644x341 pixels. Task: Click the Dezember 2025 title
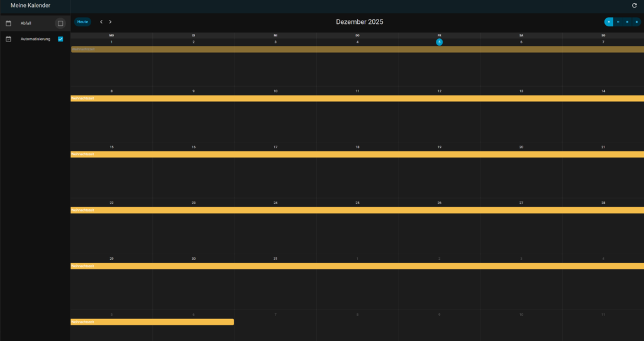coord(359,22)
